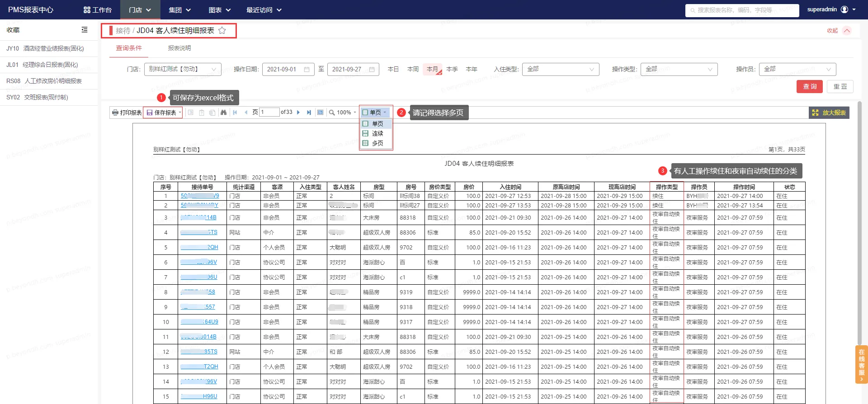Click the 工作台 grid icon in the top bar
The height and width of the screenshot is (404, 868).
click(87, 10)
